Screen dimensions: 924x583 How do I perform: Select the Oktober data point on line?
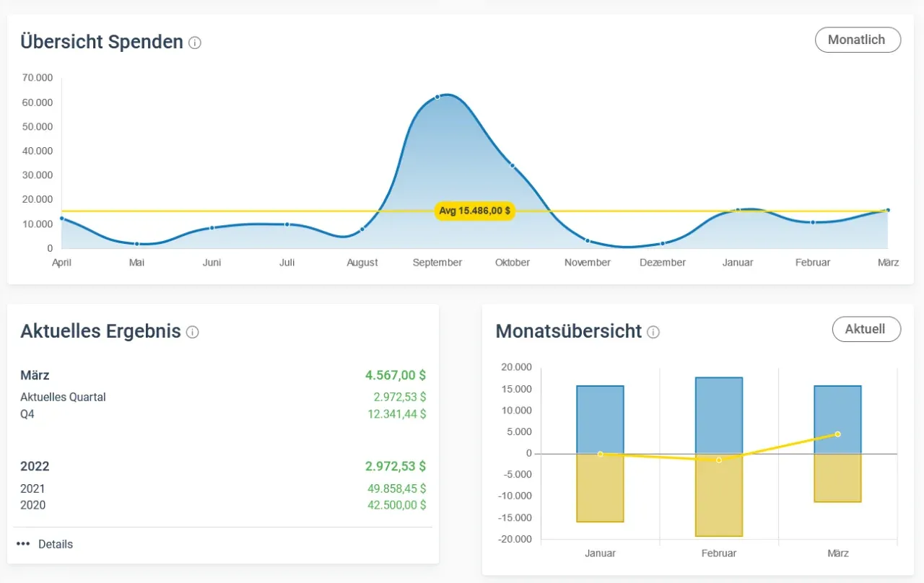pos(513,166)
